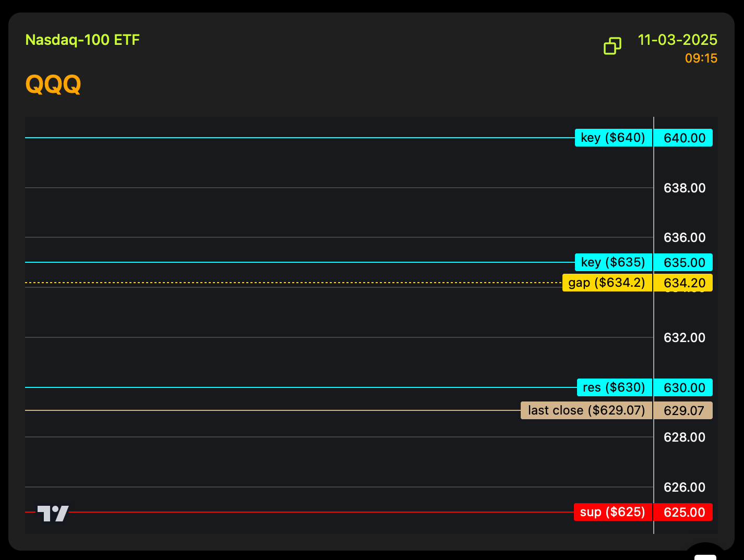Image resolution: width=744 pixels, height=560 pixels.
Task: Click the 640.00 price tag
Action: [683, 138]
